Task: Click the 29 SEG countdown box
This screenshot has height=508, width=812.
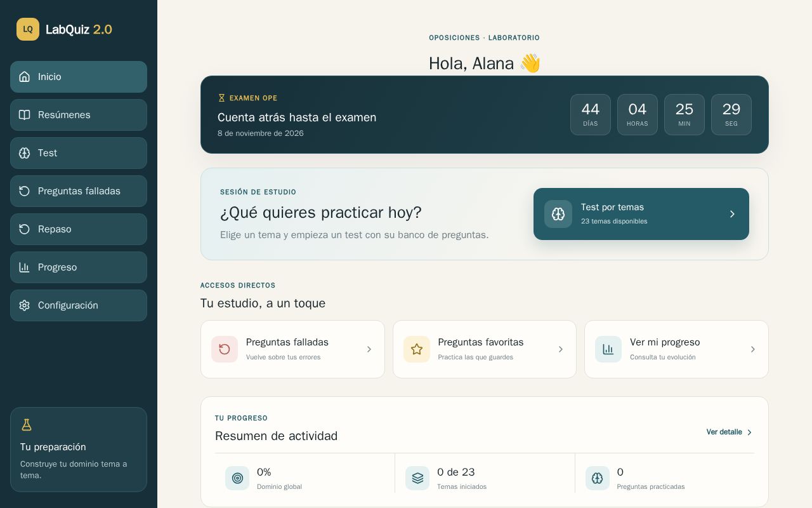Action: click(731, 115)
